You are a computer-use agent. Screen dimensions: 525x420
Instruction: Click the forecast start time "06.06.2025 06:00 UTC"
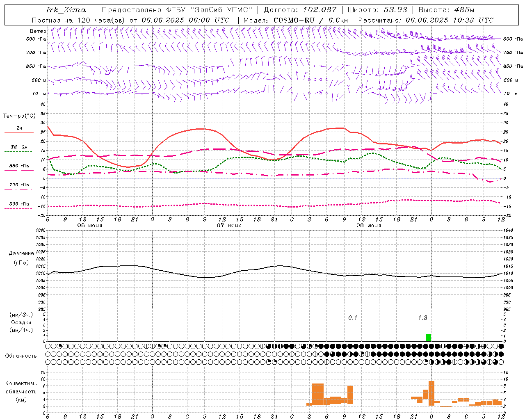click(x=185, y=20)
